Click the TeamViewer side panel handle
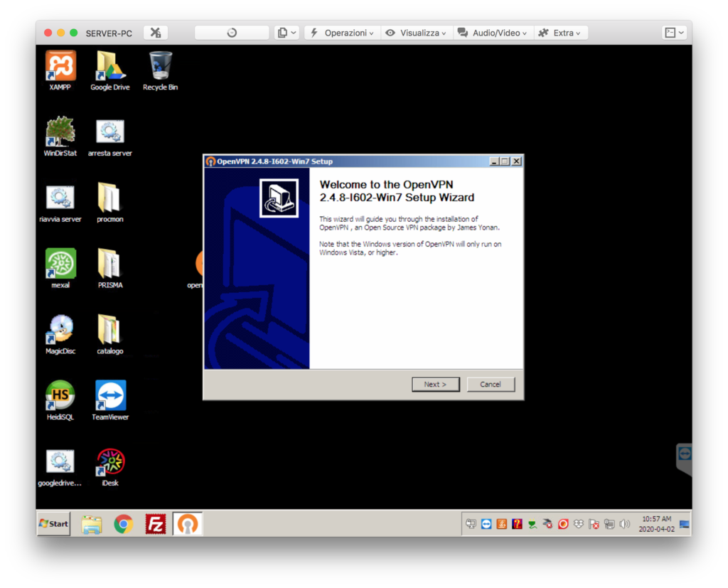The image size is (728, 588). coord(685,459)
